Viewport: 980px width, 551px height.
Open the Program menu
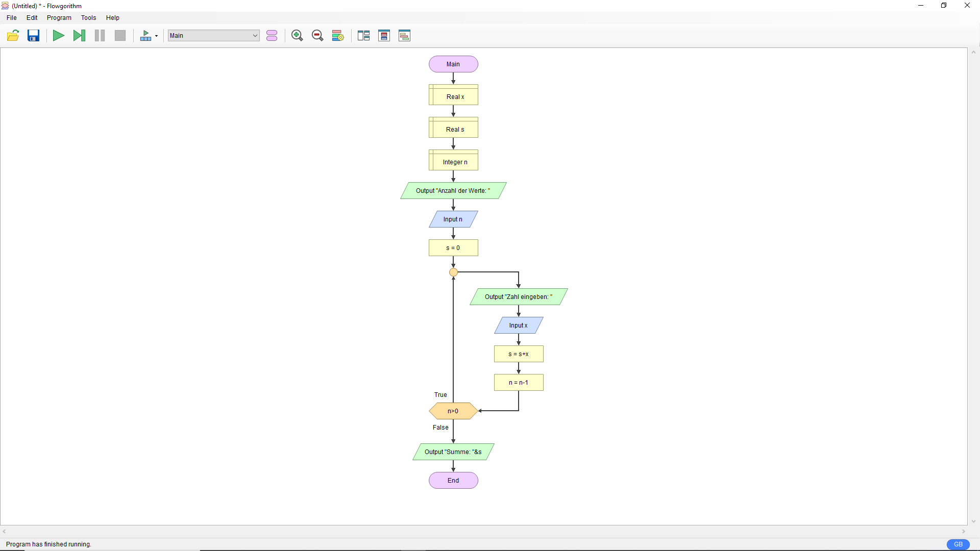pyautogui.click(x=59, y=18)
